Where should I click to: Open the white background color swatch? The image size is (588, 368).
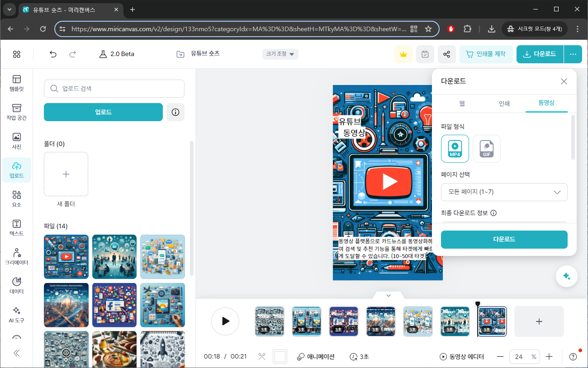[x=280, y=357]
